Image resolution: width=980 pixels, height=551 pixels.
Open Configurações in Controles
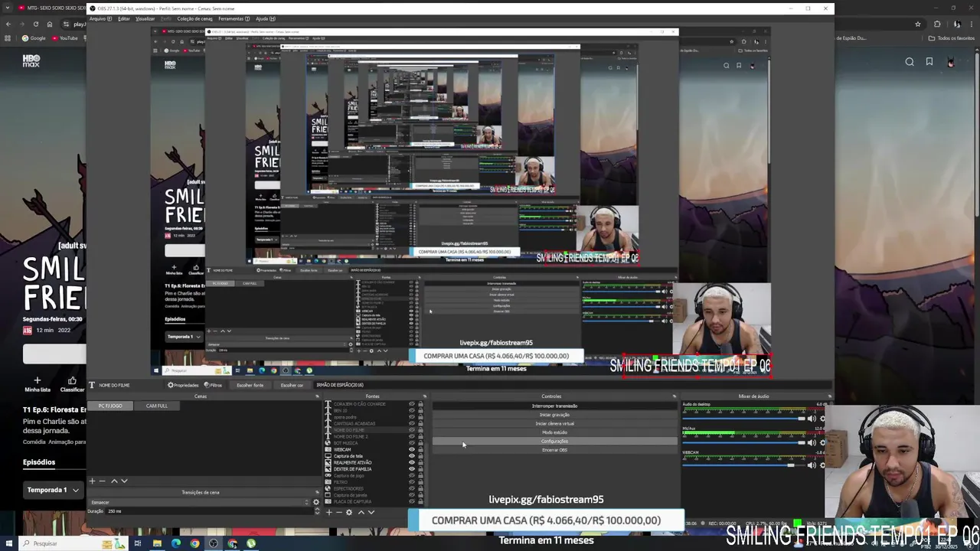click(554, 441)
